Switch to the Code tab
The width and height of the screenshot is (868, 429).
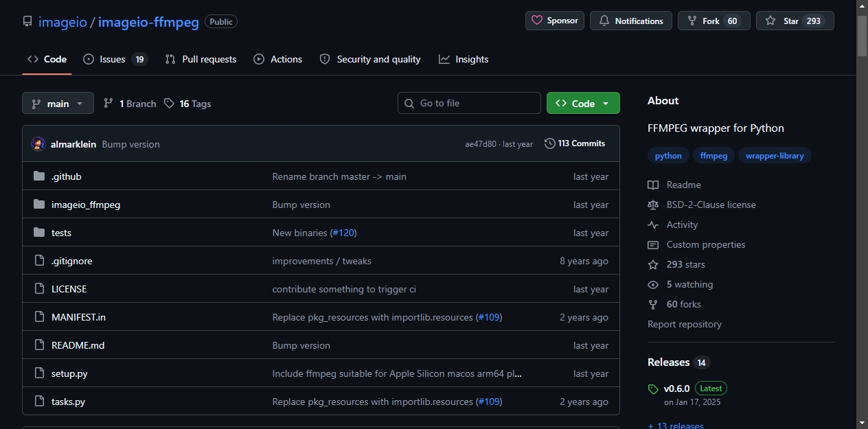[47, 59]
